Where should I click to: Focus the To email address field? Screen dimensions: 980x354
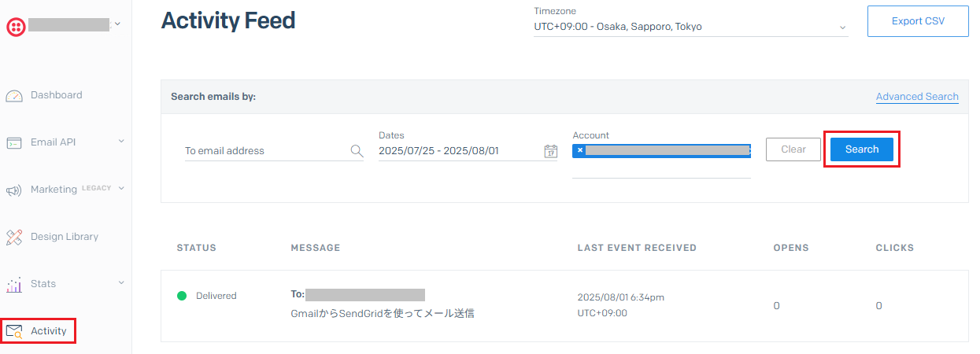274,150
